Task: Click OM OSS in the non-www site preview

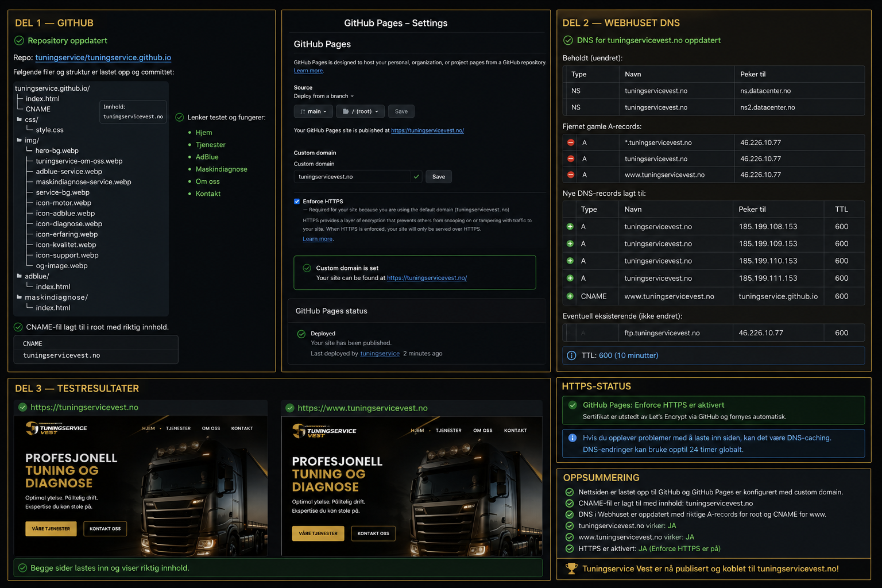Action: pyautogui.click(x=211, y=428)
